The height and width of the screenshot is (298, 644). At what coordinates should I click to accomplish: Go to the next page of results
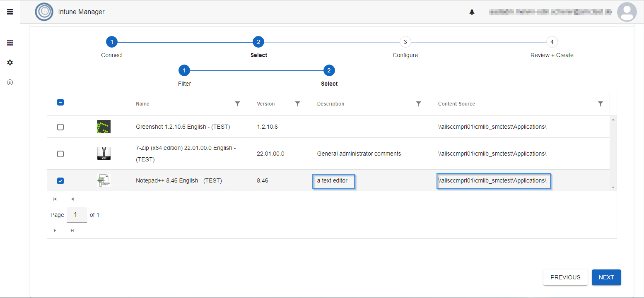click(x=55, y=231)
